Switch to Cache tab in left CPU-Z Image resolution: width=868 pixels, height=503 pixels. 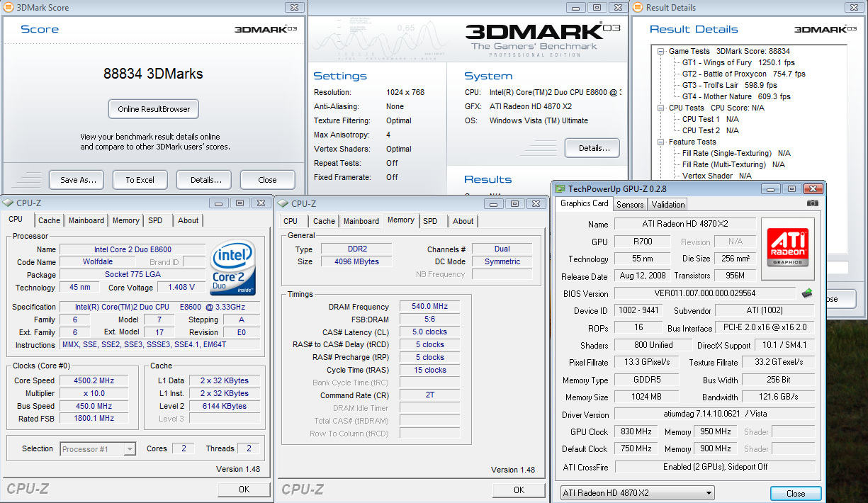pos(50,220)
